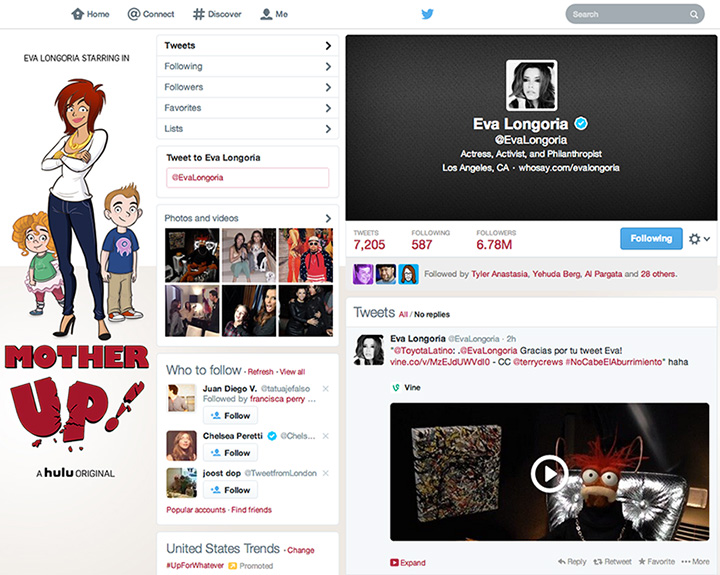Image resolution: width=720 pixels, height=575 pixels.
Task: View the 587 following count
Action: pos(430,240)
